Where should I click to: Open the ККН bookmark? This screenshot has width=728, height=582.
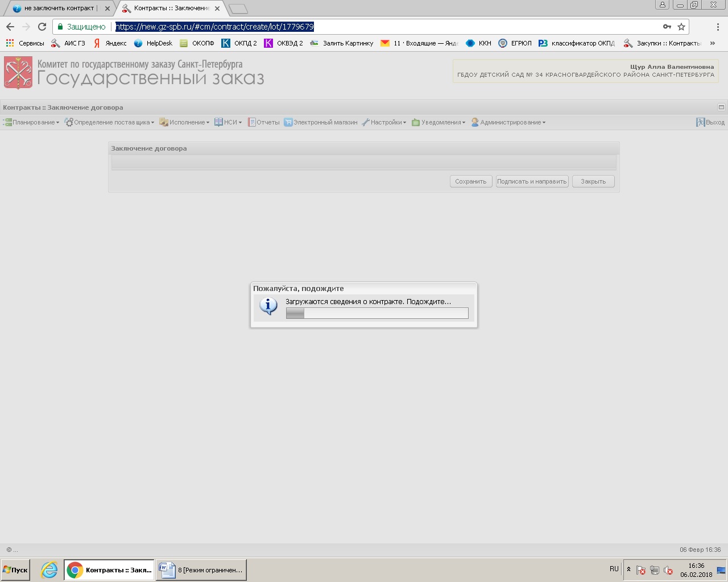[478, 43]
